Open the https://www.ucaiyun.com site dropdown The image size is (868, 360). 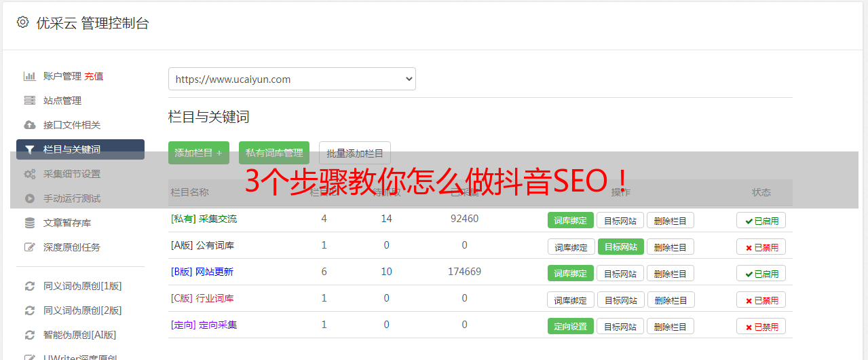click(292, 79)
